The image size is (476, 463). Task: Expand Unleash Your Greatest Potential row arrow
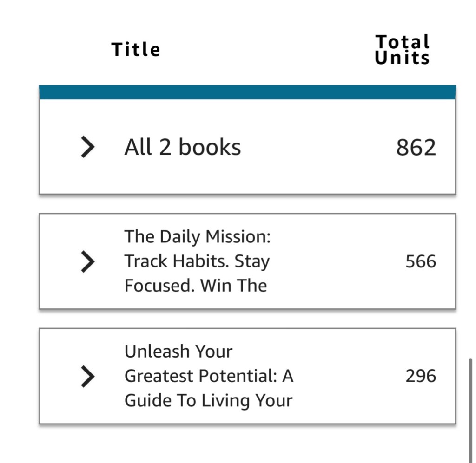87,376
